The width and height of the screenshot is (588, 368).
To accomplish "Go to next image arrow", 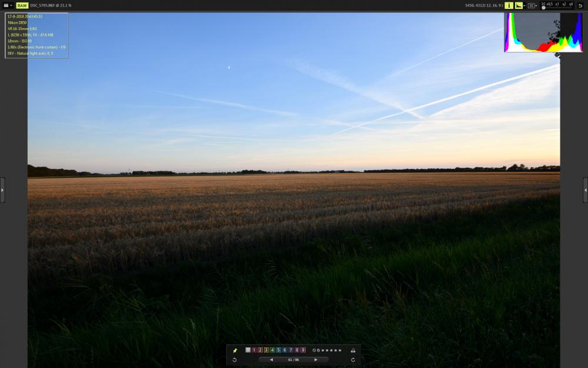I will pyautogui.click(x=316, y=360).
